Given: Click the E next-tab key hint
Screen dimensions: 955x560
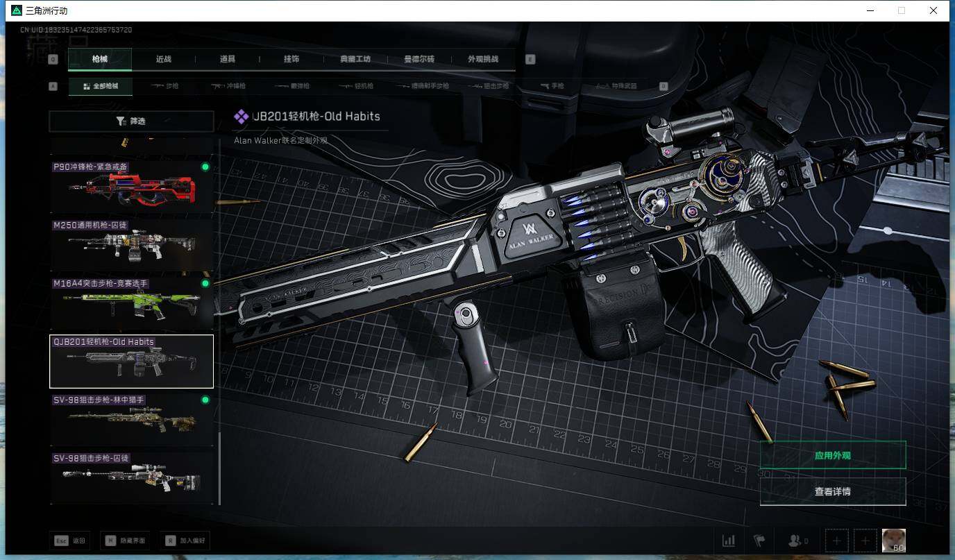Looking at the screenshot, I should click(x=530, y=60).
